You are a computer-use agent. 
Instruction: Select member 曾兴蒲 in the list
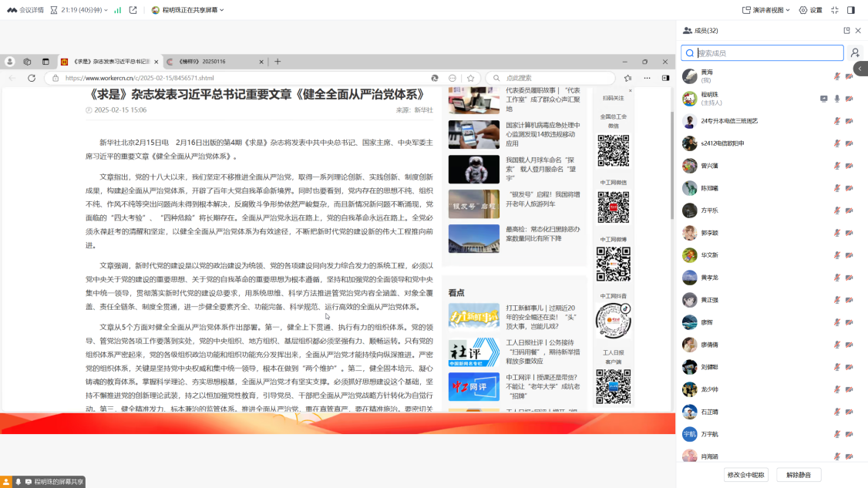click(x=709, y=166)
